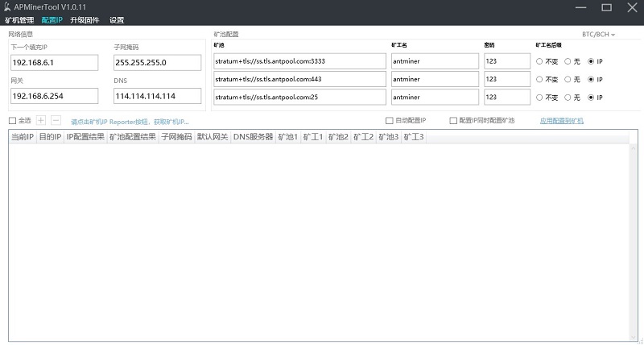Click the plus icon next to 全选
This screenshot has width=644, height=345.
coord(41,120)
